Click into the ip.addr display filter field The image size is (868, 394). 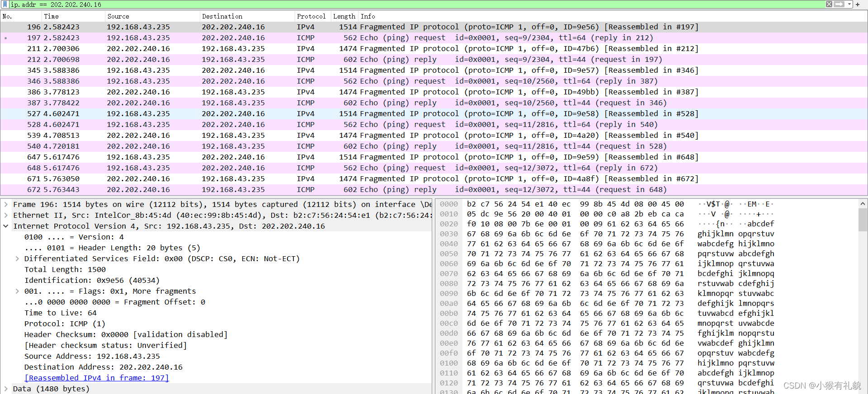point(416,4)
